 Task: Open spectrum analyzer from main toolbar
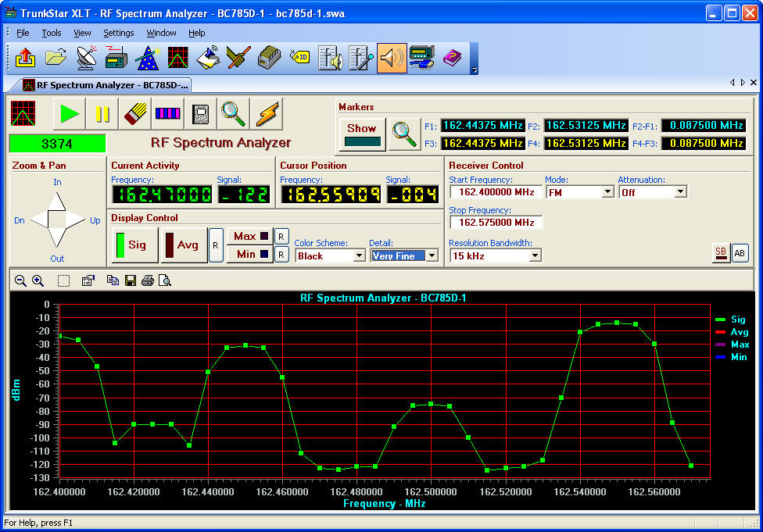tap(178, 58)
